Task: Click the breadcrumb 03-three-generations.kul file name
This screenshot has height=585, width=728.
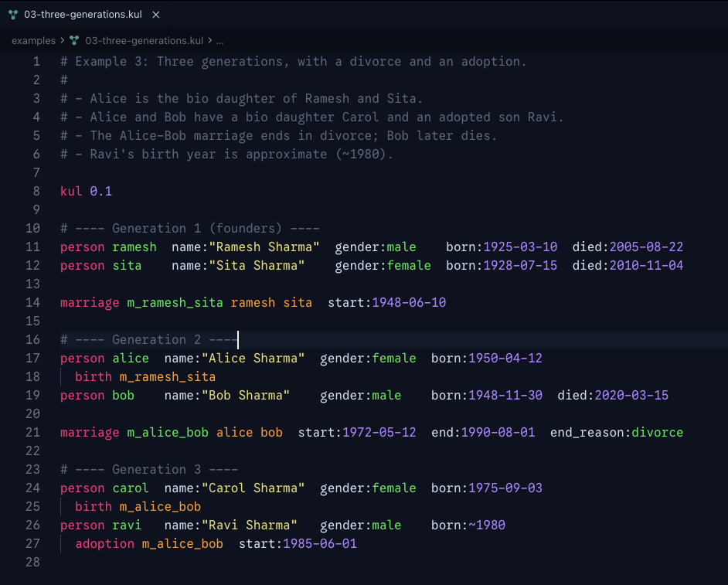Action: [144, 41]
